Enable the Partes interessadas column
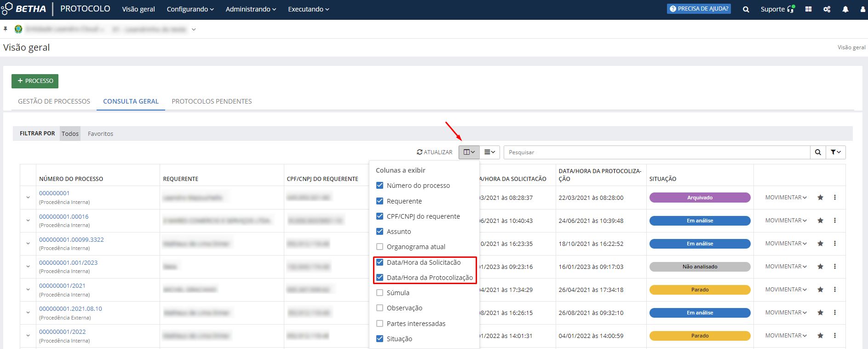The image size is (868, 349). pos(380,324)
